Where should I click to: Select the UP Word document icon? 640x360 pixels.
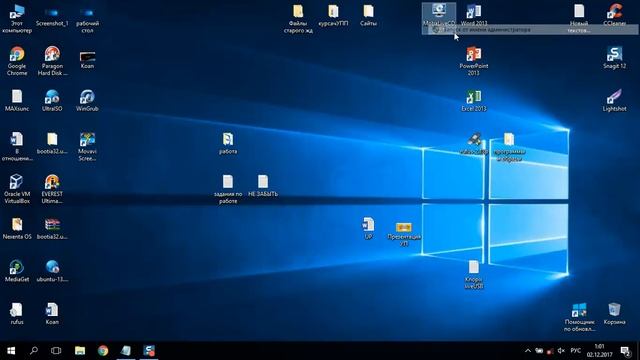point(369,229)
